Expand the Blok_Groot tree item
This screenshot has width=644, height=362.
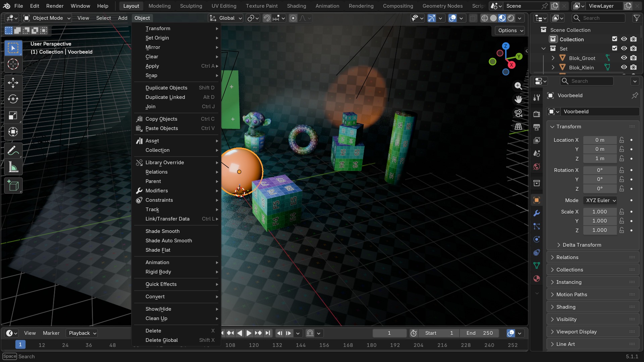point(553,58)
